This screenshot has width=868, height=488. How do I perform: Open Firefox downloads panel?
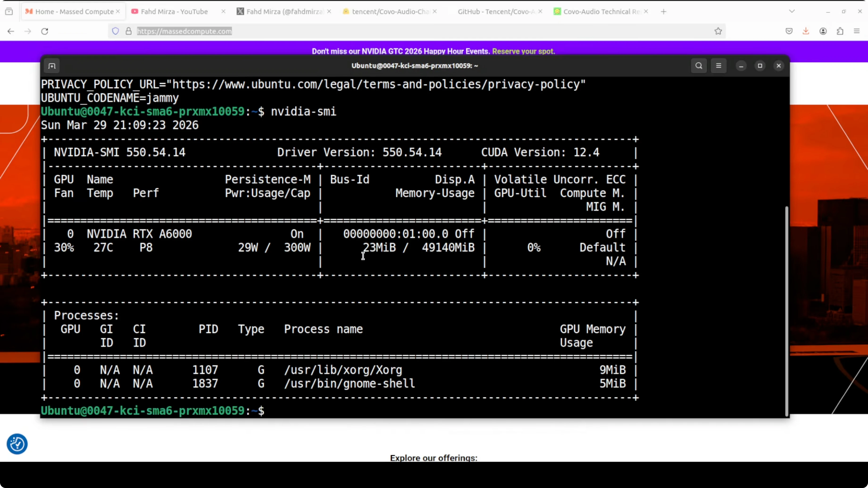click(x=806, y=31)
